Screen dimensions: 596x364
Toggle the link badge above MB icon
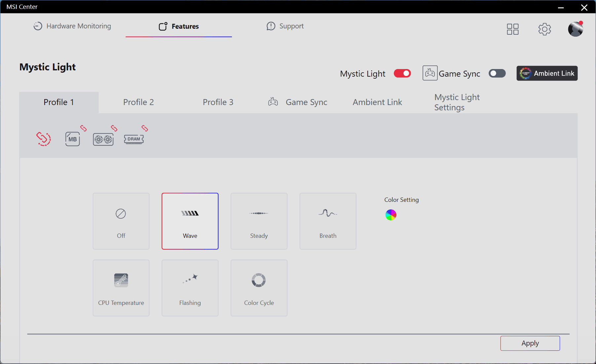[83, 128]
